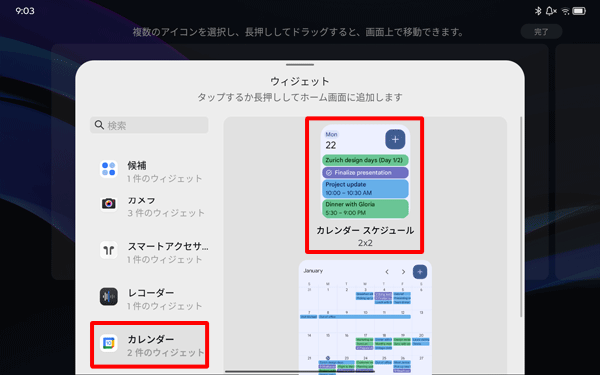The image size is (600, 375).
Task: Tap the Bluetooth status icon
Action: tap(538, 11)
